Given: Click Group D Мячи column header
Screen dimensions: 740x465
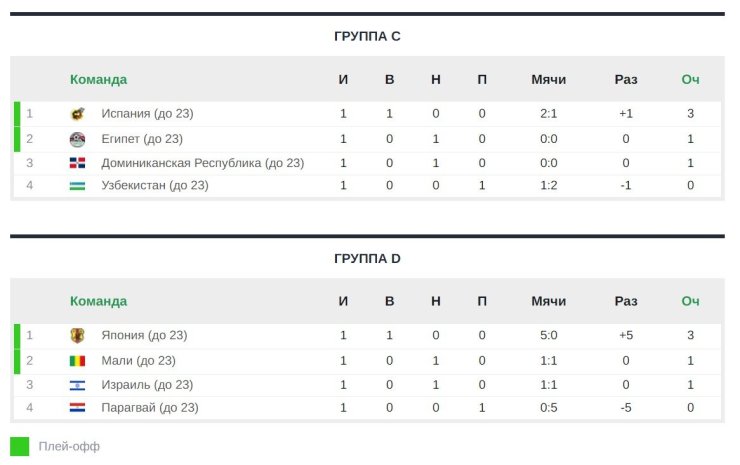Looking at the screenshot, I should click(548, 301).
